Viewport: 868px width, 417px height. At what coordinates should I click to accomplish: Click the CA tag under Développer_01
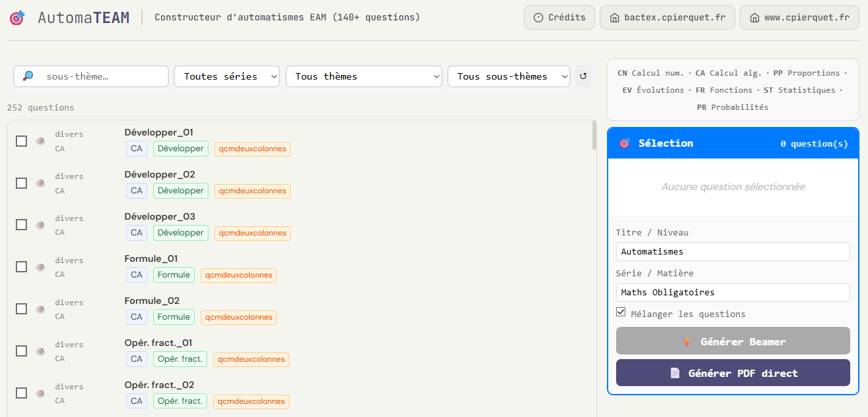click(x=137, y=149)
